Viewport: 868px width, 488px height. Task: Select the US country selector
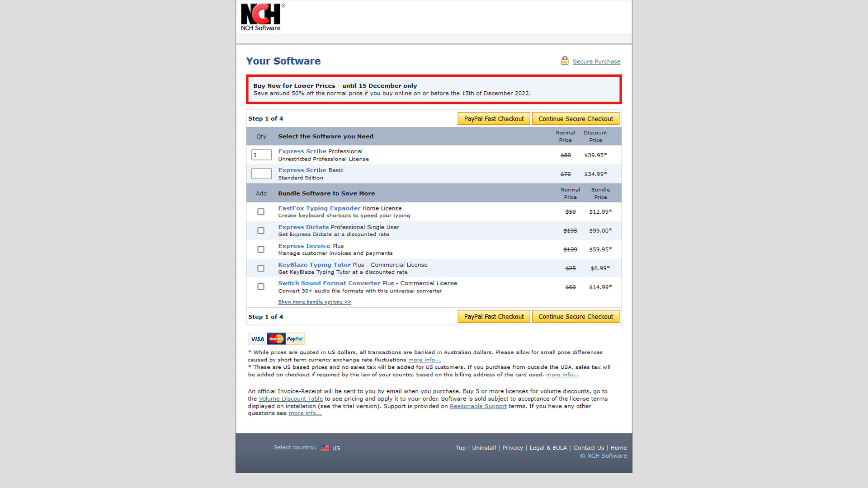tap(330, 448)
